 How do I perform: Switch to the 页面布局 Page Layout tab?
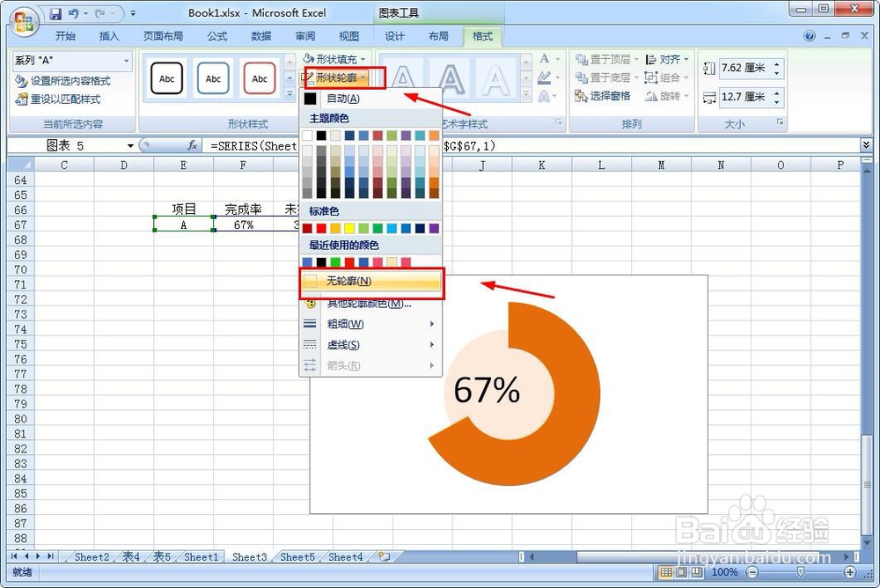click(x=163, y=36)
